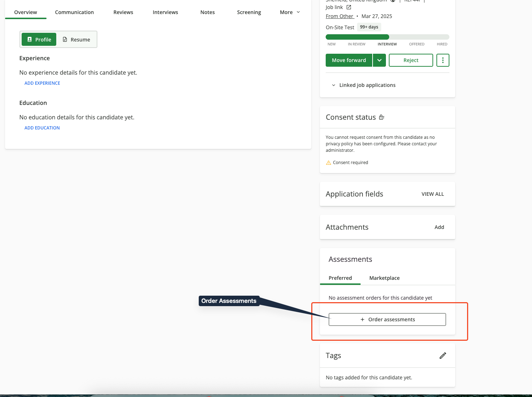Switch to the Marketplace assessments tab
532x397 pixels.
pos(384,278)
